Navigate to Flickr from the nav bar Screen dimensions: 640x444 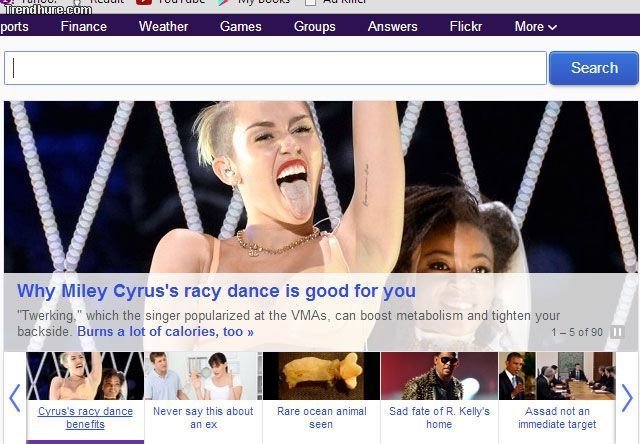(x=466, y=26)
